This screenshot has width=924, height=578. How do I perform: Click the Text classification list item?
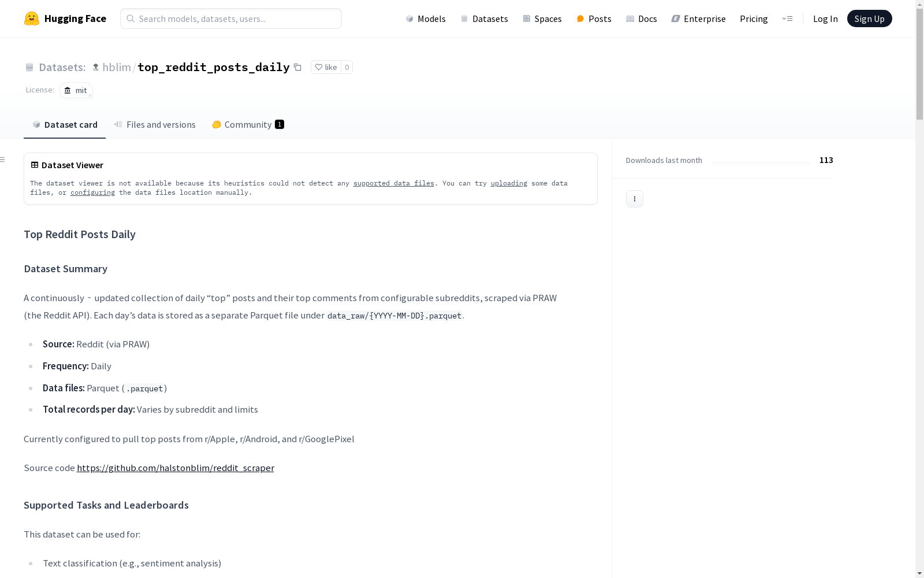coord(132,563)
